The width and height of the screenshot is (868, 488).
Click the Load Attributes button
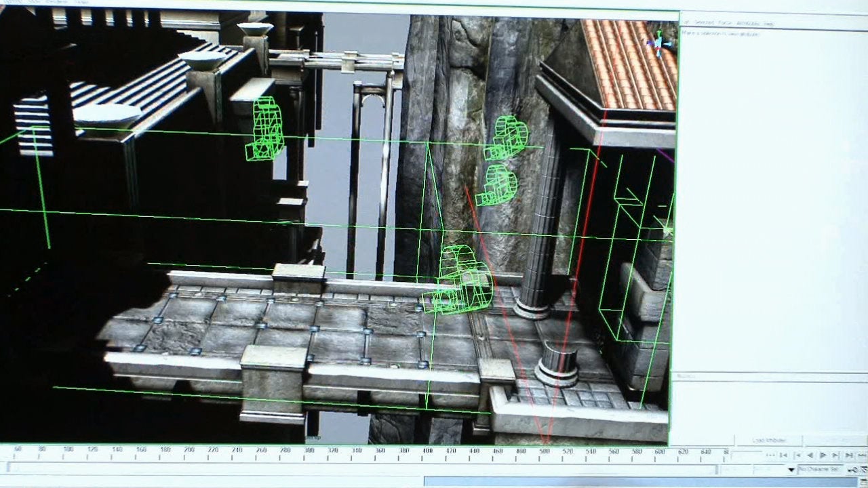pos(768,441)
